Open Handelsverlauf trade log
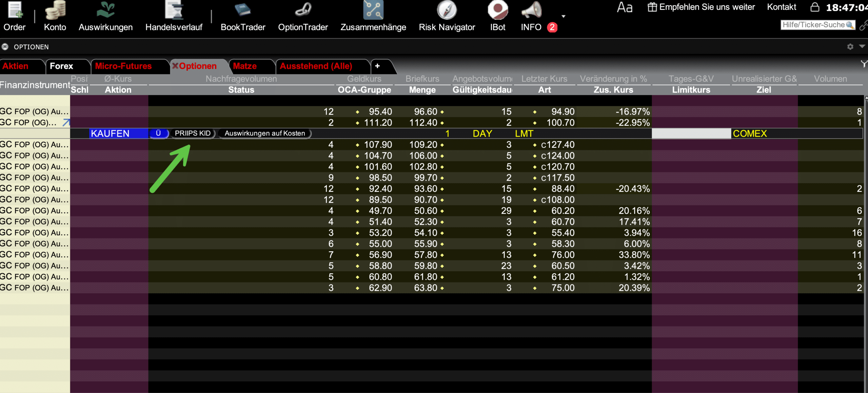Screen dimensions: 868x393 (174, 16)
